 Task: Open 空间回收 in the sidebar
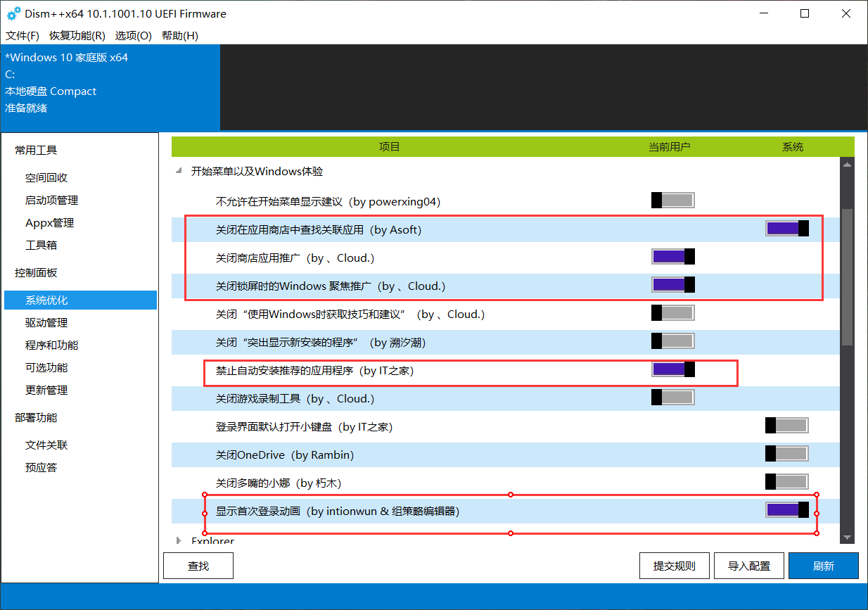46,178
